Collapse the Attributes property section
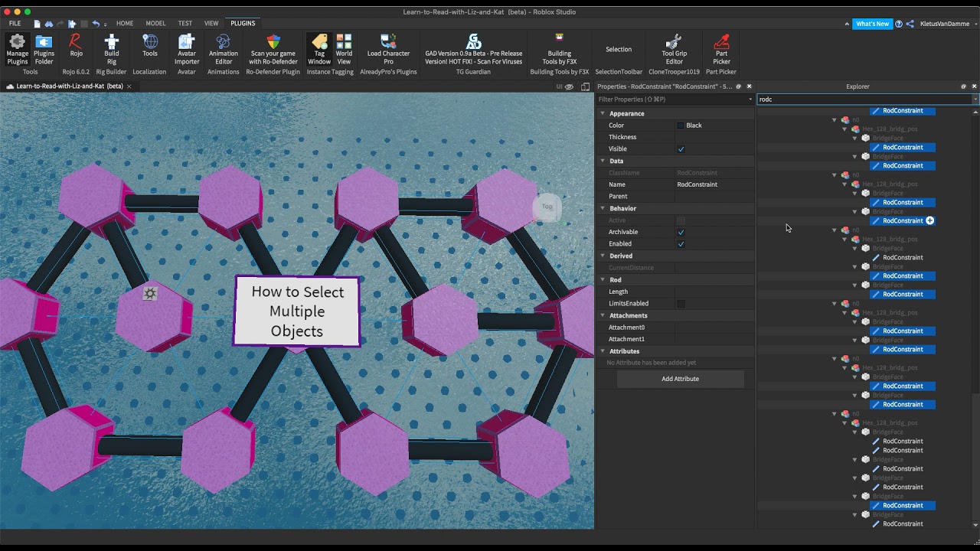Viewport: 980px width, 551px height. [603, 351]
